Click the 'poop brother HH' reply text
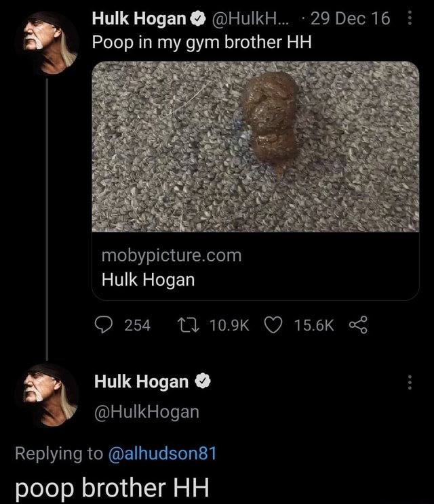This screenshot has height=504, width=434. pos(113,488)
